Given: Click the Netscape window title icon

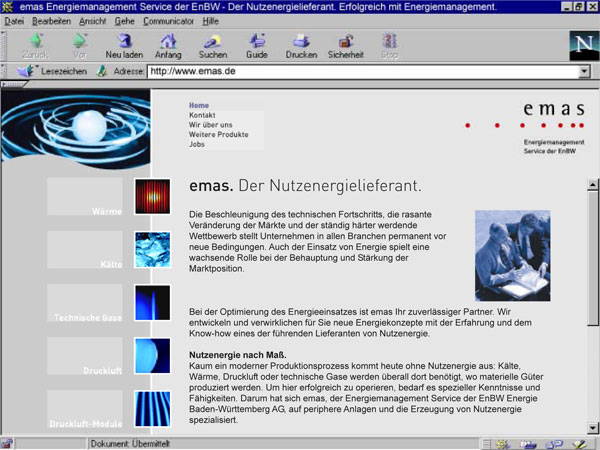Looking at the screenshot, I should 7,7.
